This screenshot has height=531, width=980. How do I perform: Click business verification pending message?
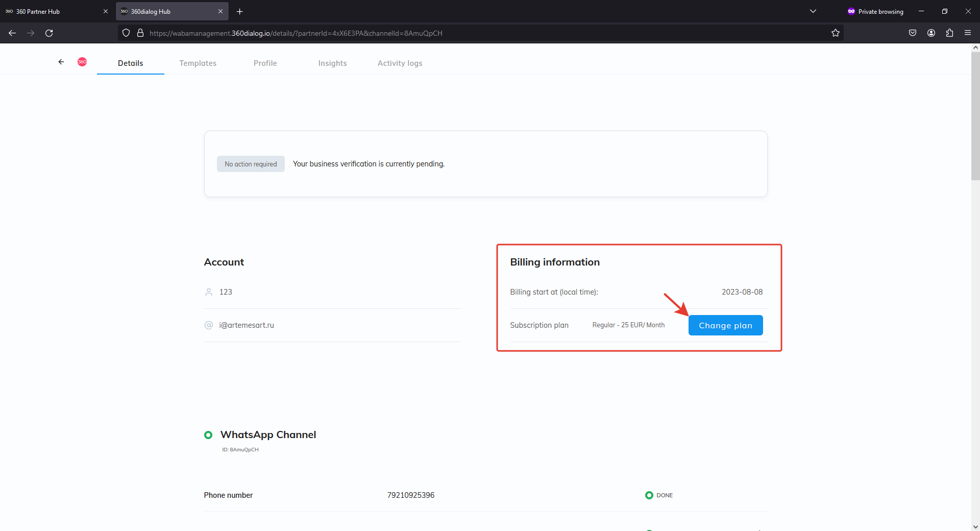(369, 164)
